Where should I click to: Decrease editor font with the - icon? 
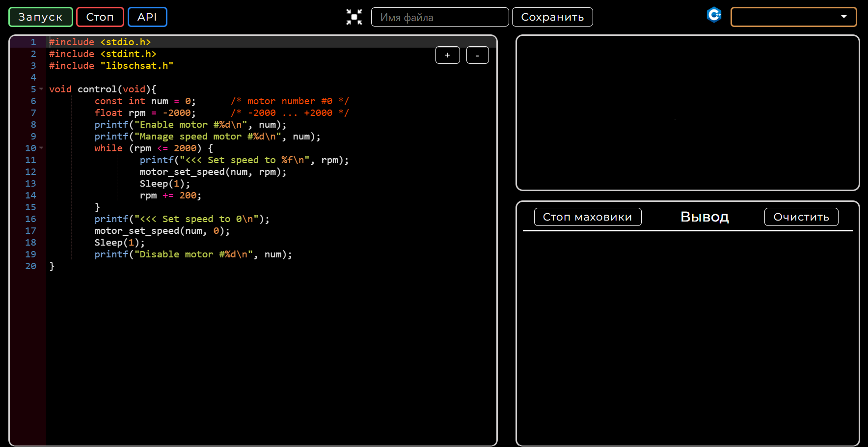pyautogui.click(x=477, y=55)
